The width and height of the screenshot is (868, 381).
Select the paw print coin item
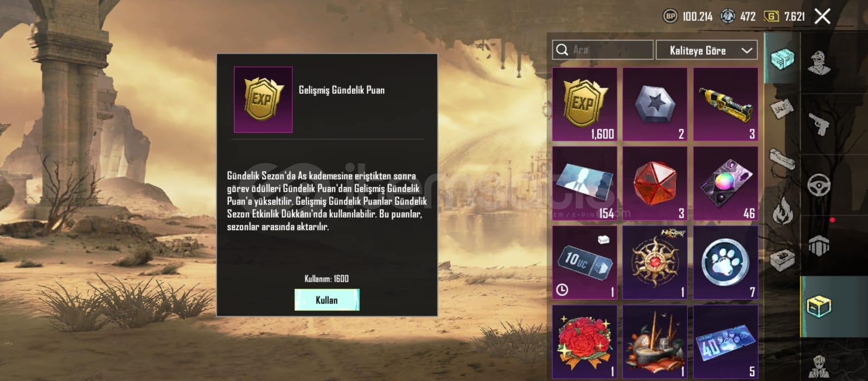click(725, 263)
